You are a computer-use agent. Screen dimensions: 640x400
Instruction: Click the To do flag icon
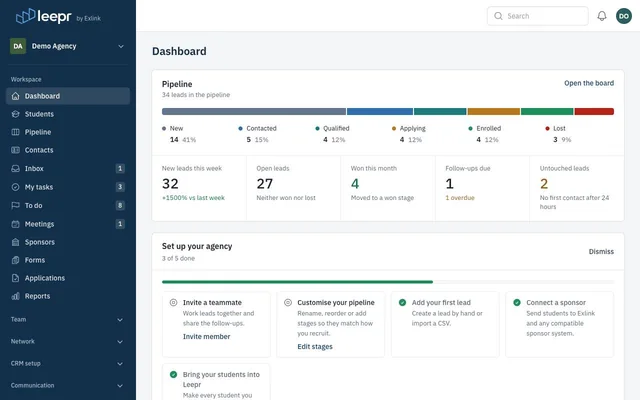coord(16,205)
